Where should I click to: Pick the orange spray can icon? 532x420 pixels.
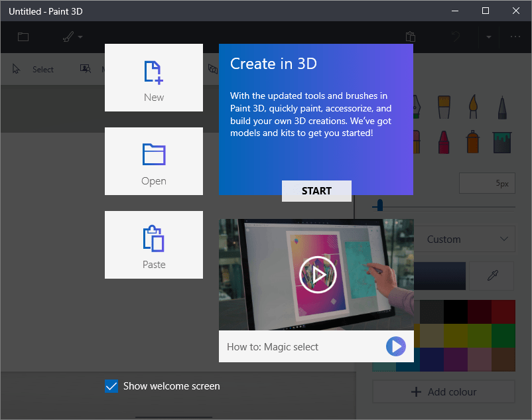pyautogui.click(x=472, y=142)
